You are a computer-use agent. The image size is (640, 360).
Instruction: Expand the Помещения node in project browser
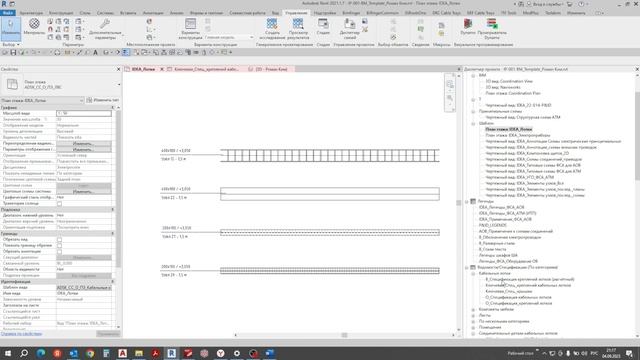pos(473,327)
